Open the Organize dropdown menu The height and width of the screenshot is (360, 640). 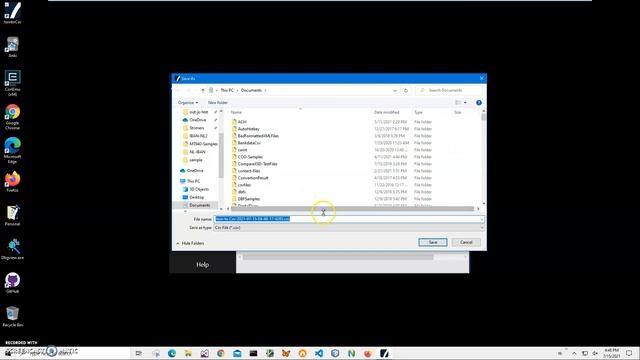[x=188, y=102]
